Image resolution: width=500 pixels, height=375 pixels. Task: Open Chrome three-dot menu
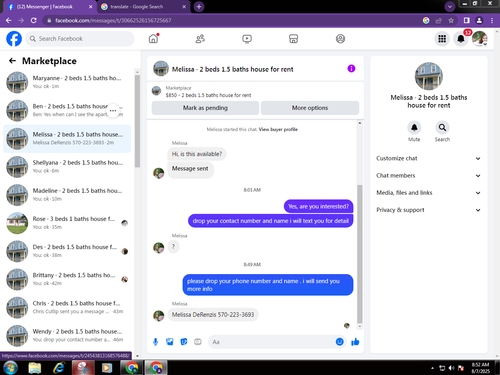click(x=492, y=20)
